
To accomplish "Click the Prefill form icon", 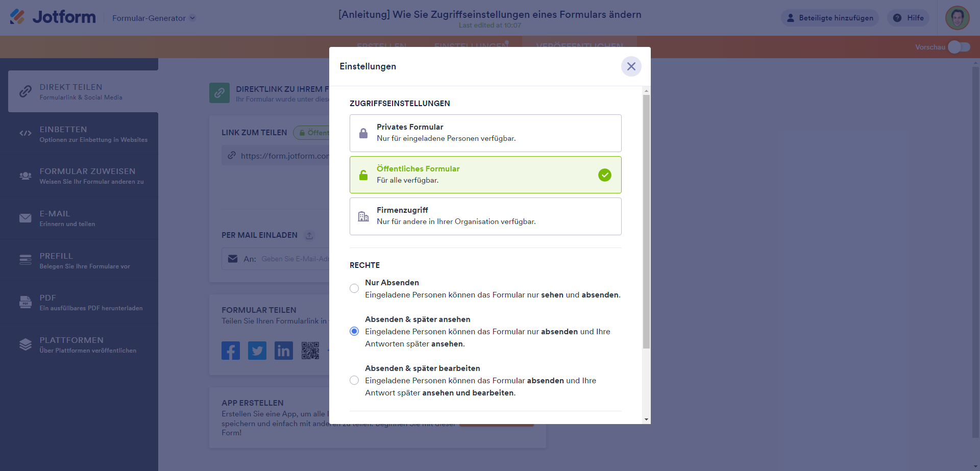I will (x=26, y=260).
